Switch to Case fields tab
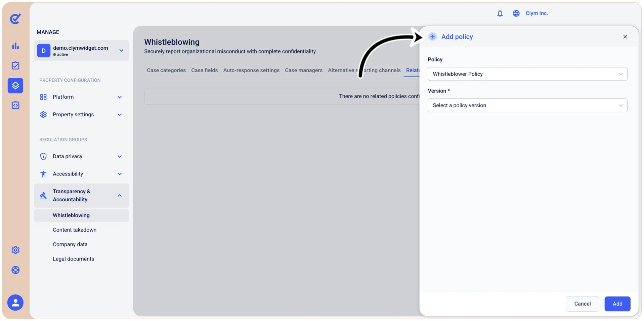Image resolution: width=644 pixels, height=321 pixels. coord(205,70)
